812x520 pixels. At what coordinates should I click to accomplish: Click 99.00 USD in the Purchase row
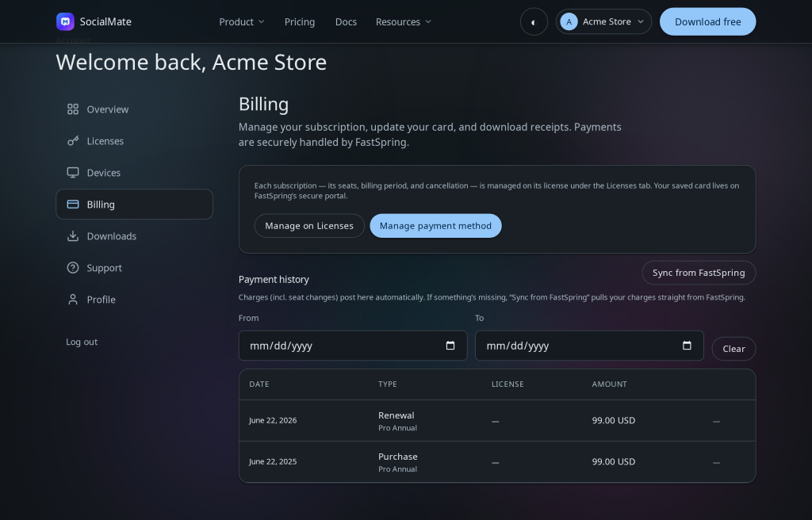pyautogui.click(x=613, y=461)
